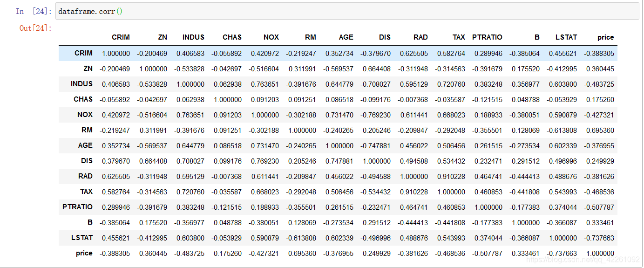Click the RAD column header
Viewport: 644px width, 268px height.
point(420,37)
